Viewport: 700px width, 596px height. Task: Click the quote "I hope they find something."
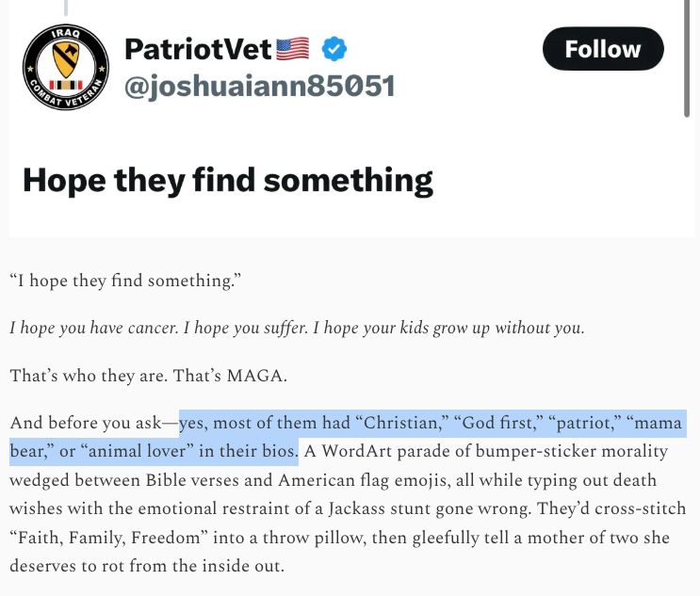125,281
